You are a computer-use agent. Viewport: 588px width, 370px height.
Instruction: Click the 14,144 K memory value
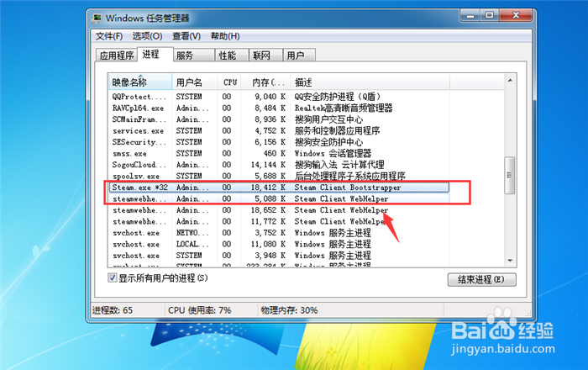268,164
